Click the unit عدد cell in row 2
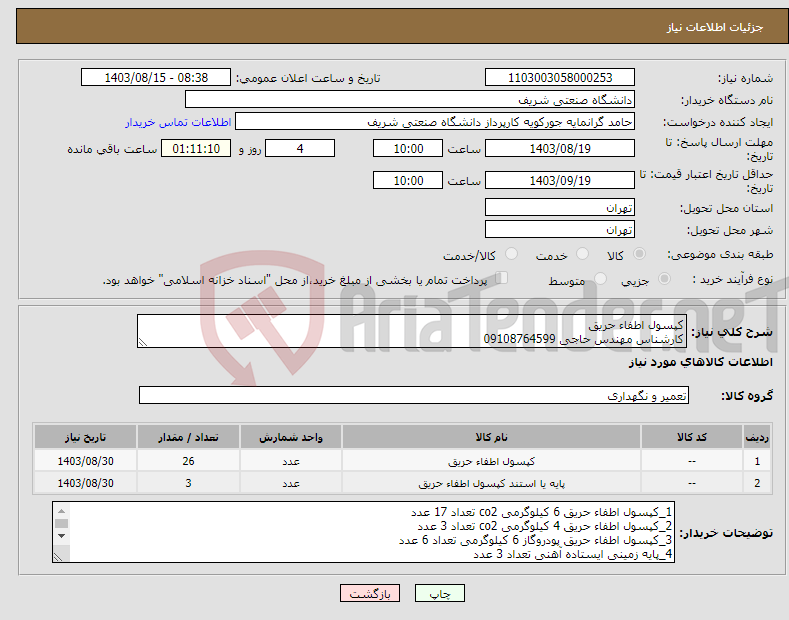The image size is (789, 620). pyautogui.click(x=290, y=483)
